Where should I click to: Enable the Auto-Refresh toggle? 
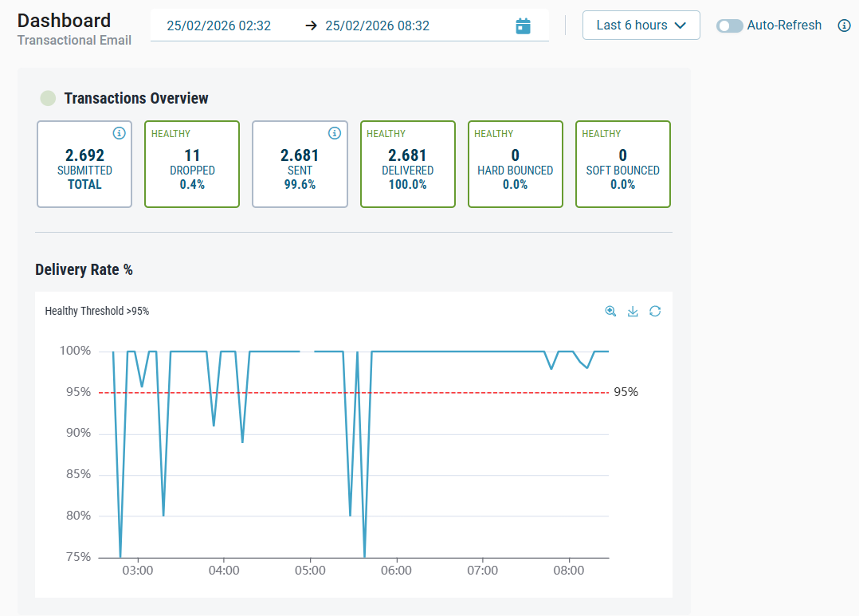pos(729,26)
